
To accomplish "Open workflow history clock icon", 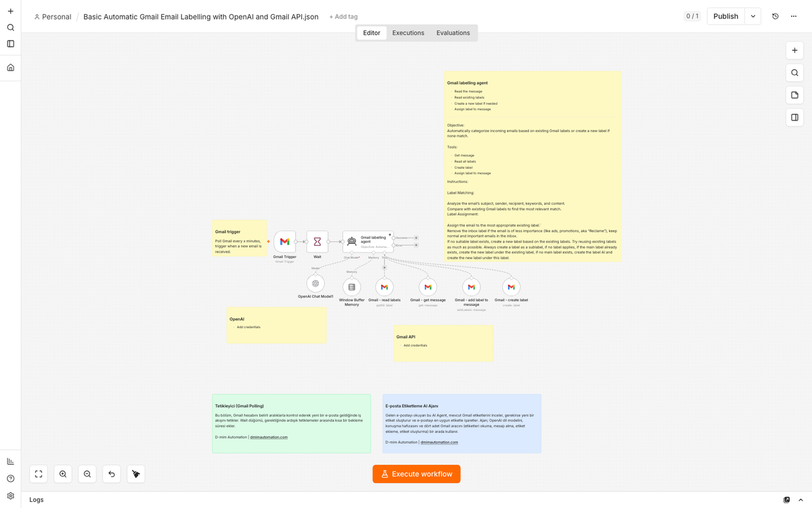I will pyautogui.click(x=775, y=16).
